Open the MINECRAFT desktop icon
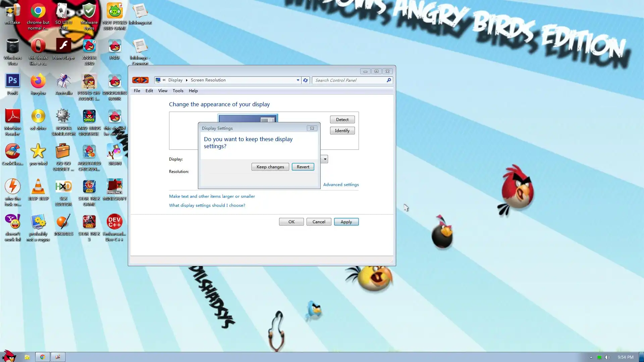The width and height of the screenshot is (644, 362). (114, 187)
